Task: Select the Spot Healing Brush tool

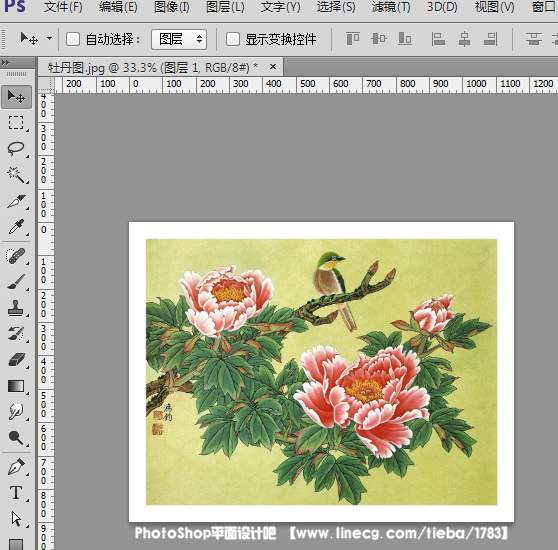Action: 16,256
